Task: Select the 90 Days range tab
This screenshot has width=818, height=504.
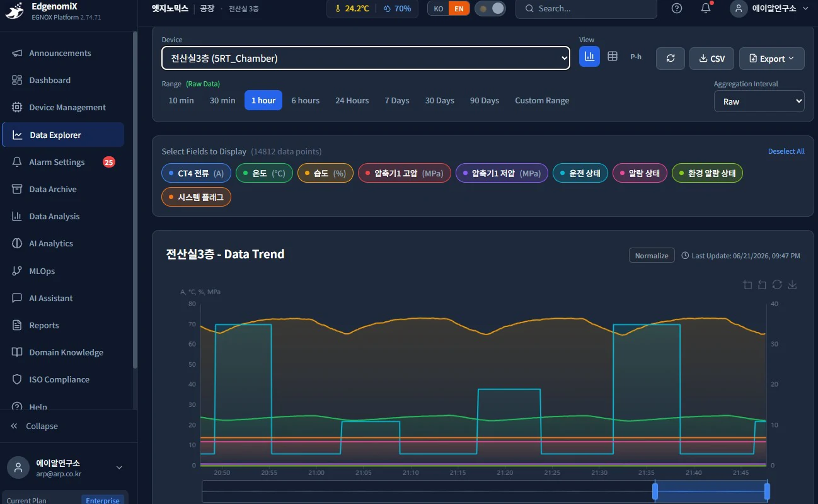Action: pyautogui.click(x=485, y=101)
